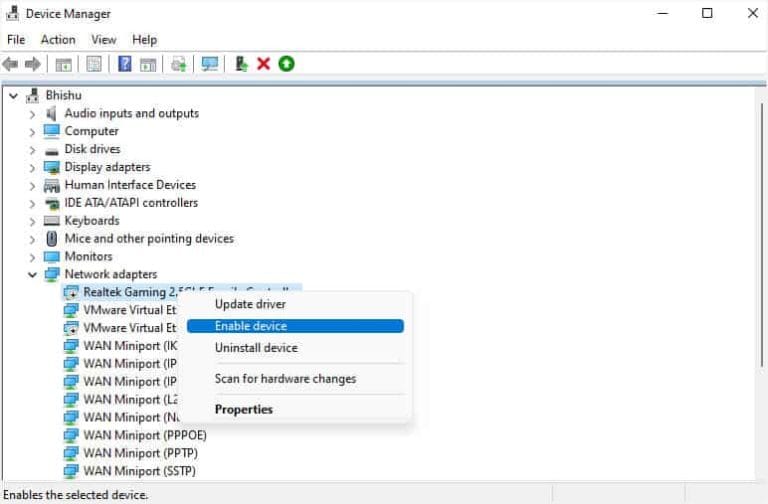Screen dimensions: 768x504
Task: Collapse the Bhishu root node
Action: [13, 96]
